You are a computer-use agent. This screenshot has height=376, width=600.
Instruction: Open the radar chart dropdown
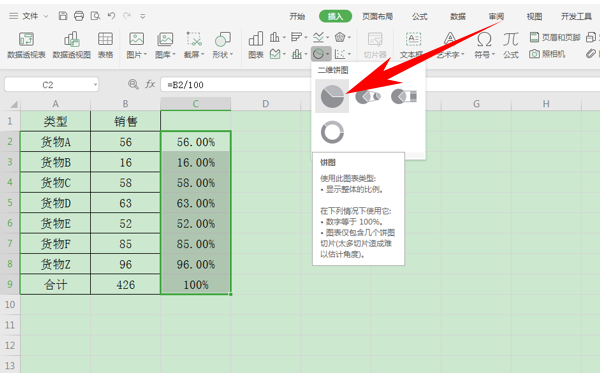click(342, 37)
